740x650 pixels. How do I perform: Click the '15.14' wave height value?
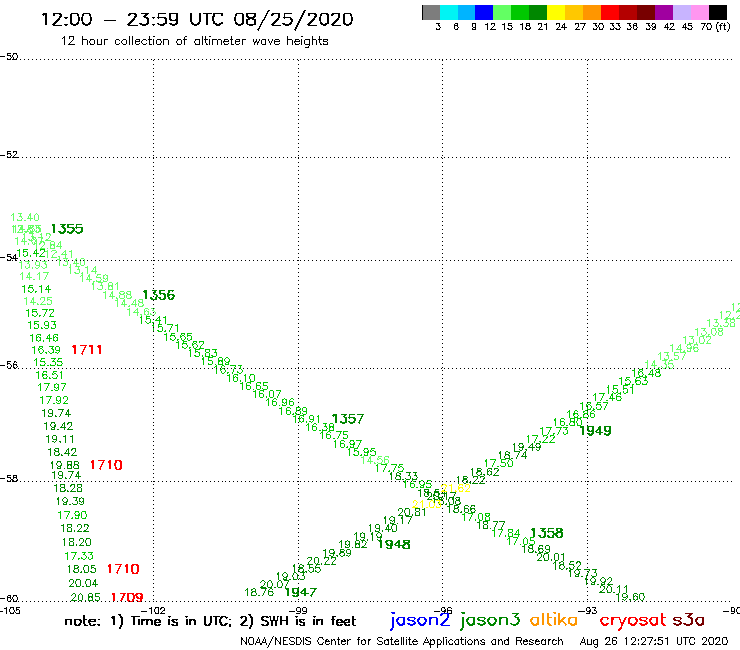(36, 289)
